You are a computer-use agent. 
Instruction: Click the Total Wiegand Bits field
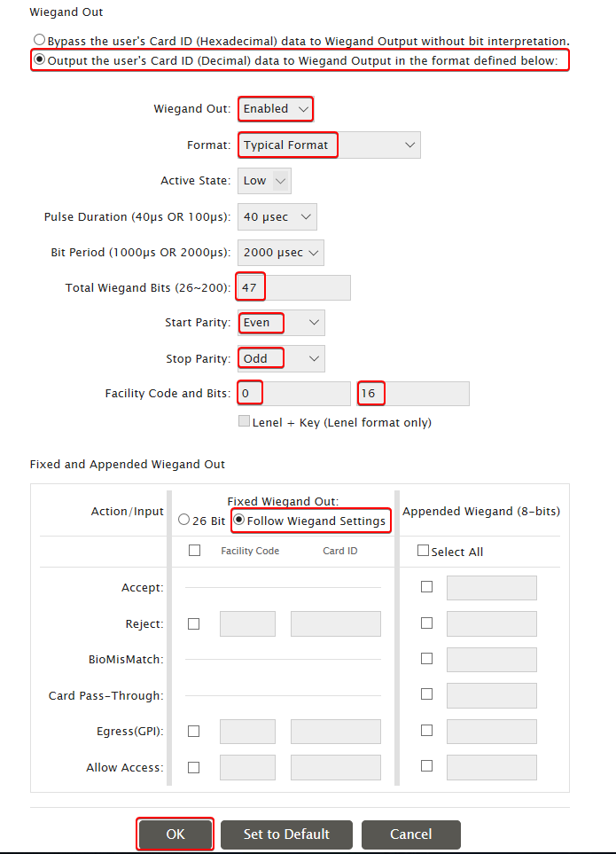click(294, 287)
